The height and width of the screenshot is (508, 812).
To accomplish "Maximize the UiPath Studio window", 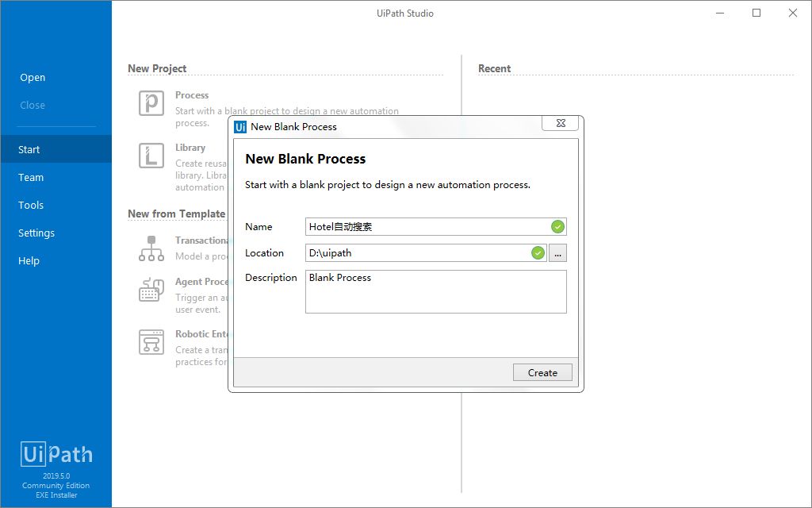I will coord(756,13).
